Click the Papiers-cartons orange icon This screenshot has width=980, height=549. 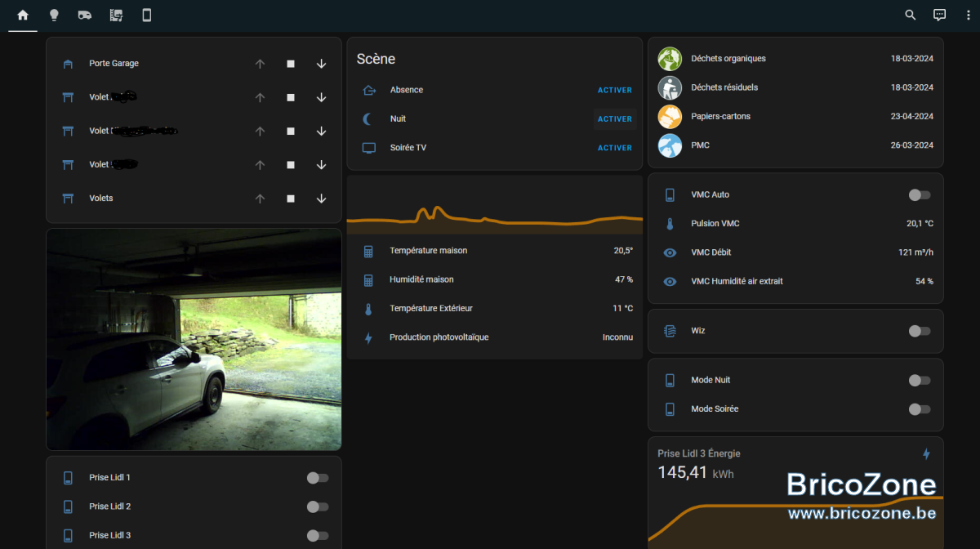670,116
